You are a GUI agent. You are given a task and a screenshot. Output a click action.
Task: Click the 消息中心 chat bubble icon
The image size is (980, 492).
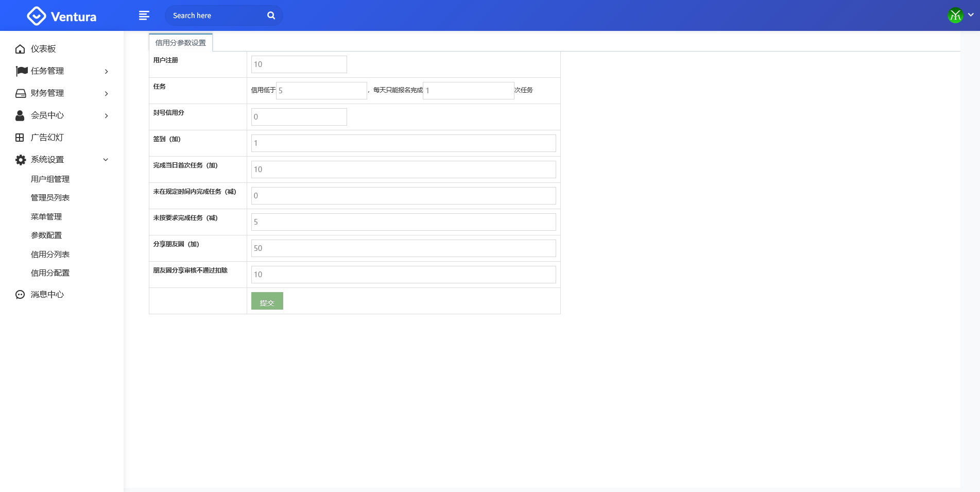20,295
